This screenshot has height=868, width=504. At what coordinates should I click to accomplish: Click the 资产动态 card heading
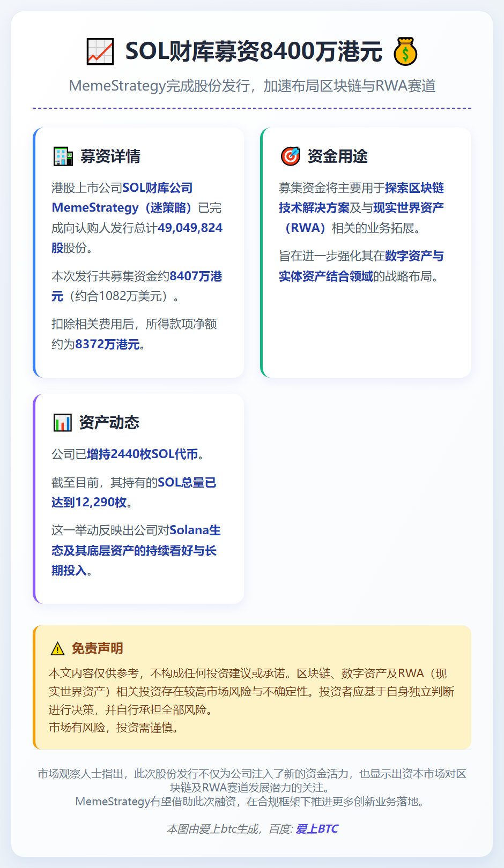tap(109, 423)
